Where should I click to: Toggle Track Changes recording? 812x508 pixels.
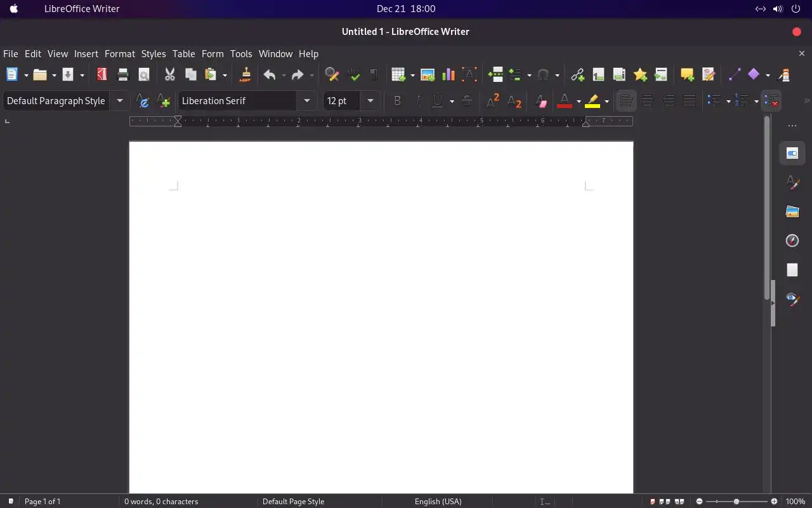click(709, 75)
